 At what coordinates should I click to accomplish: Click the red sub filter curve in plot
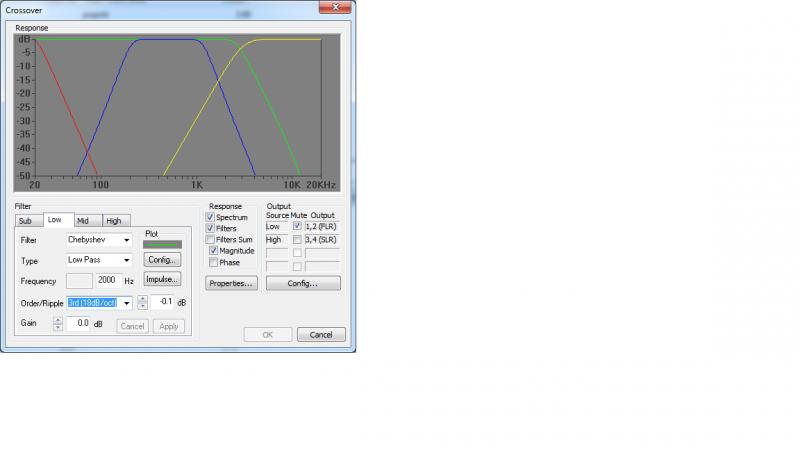pyautogui.click(x=66, y=107)
